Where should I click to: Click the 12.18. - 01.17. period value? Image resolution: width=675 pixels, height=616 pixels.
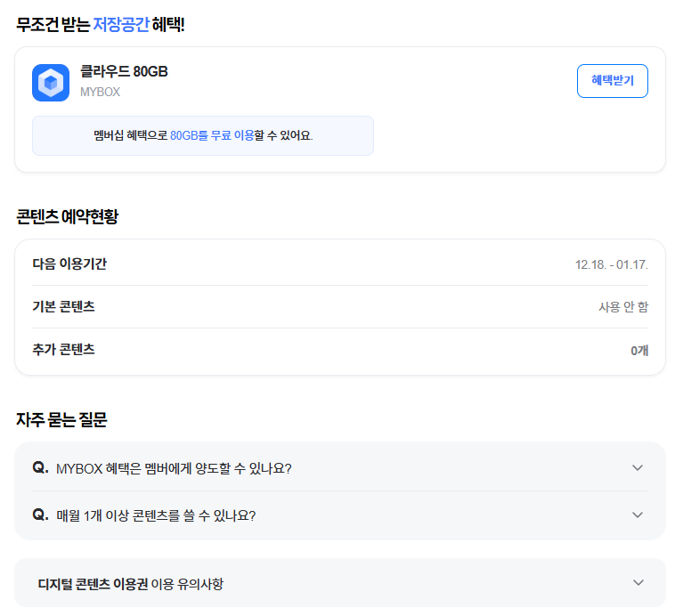click(x=611, y=264)
